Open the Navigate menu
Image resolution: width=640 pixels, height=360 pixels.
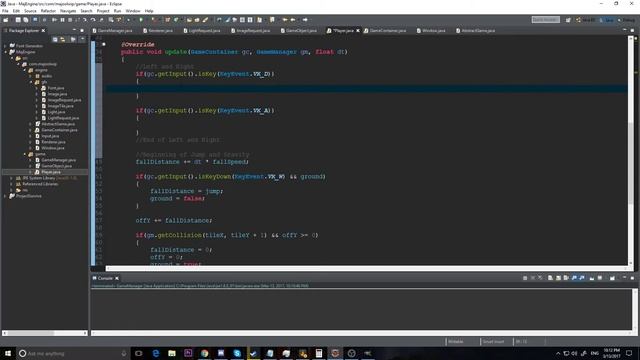[x=68, y=11]
